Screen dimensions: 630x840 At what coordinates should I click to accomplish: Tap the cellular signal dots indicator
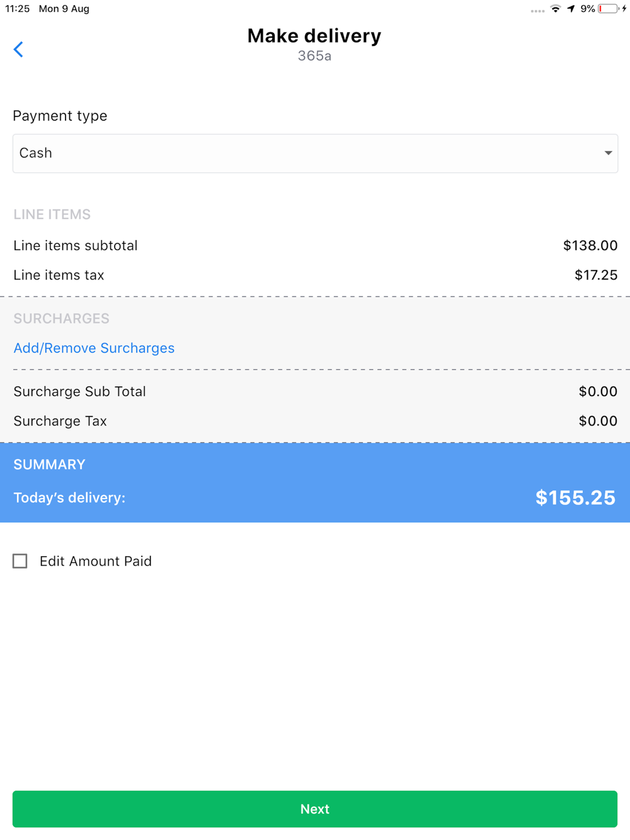point(537,11)
